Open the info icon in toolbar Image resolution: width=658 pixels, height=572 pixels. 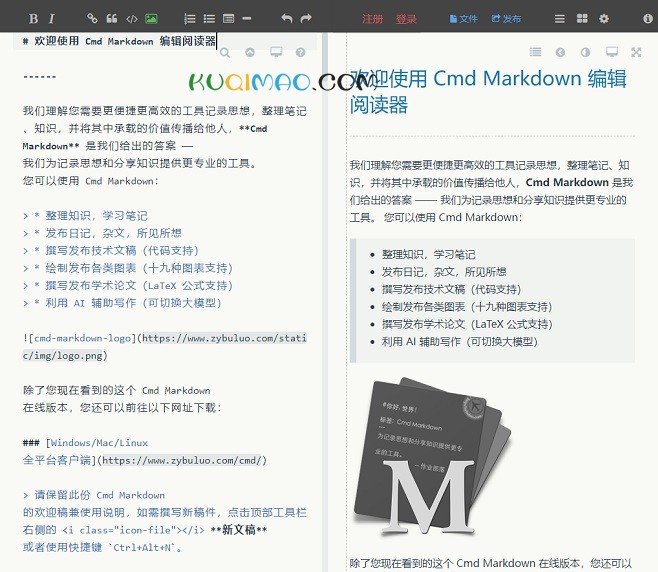648,18
